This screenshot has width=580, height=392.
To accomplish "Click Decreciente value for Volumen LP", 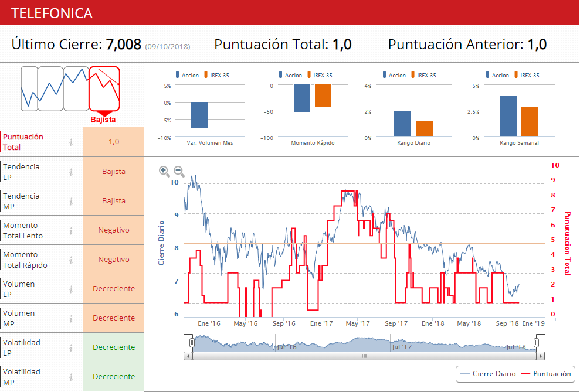I will 114,288.
